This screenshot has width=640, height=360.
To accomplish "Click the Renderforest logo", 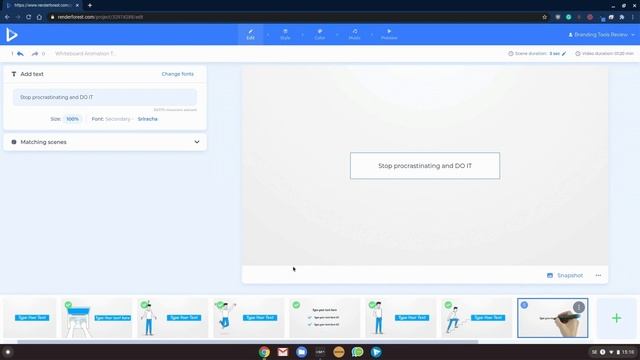I will point(11,35).
